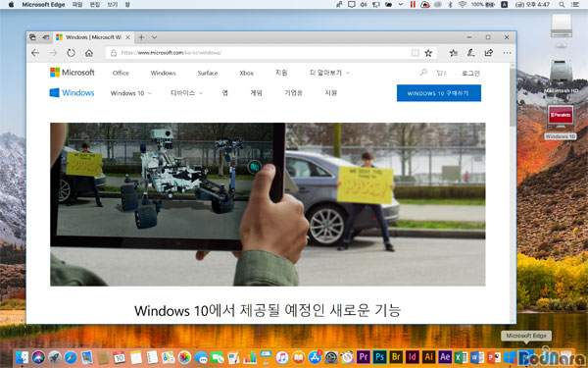
Task: Launch Excel from the Dock
Action: pyautogui.click(x=461, y=357)
